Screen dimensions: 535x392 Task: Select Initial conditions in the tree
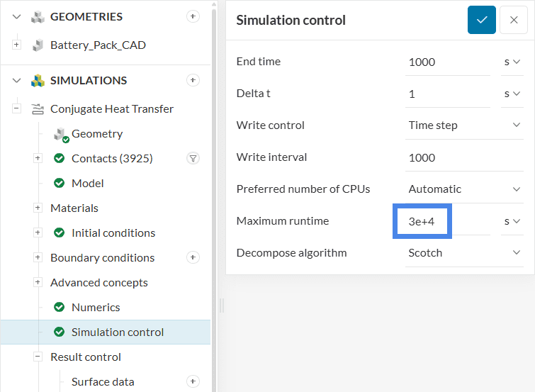click(113, 233)
